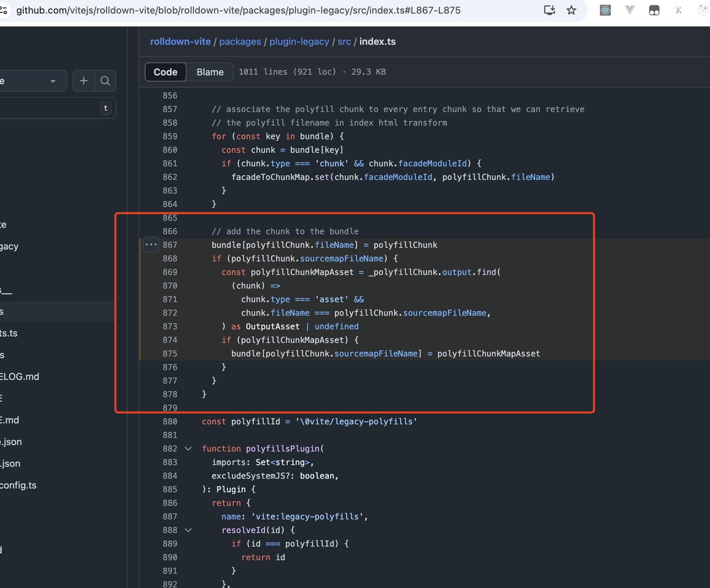Viewport: 710px width, 588px height.
Task: Click 'polyfillChunkMapAsset' declaration in line 869
Action: point(302,272)
